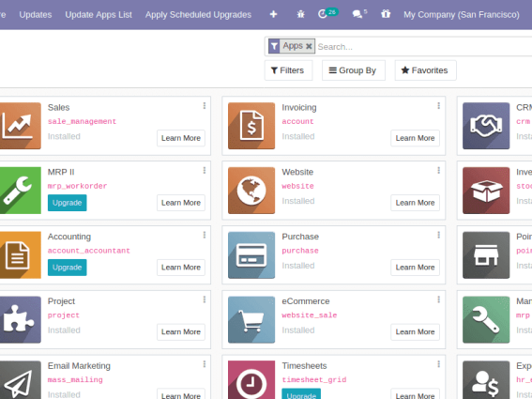The image size is (532, 399).
Task: Click the gift icon in top bar
Action: point(386,14)
